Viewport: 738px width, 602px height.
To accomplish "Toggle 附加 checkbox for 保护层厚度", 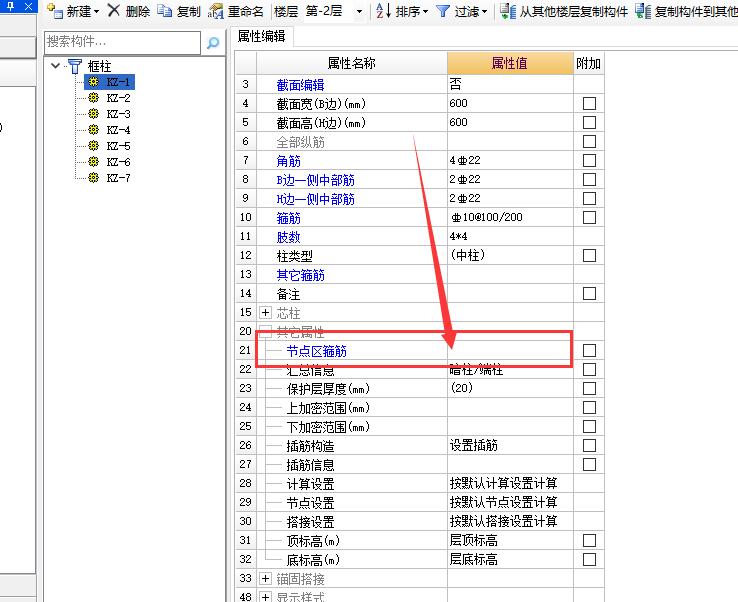I will tap(589, 389).
